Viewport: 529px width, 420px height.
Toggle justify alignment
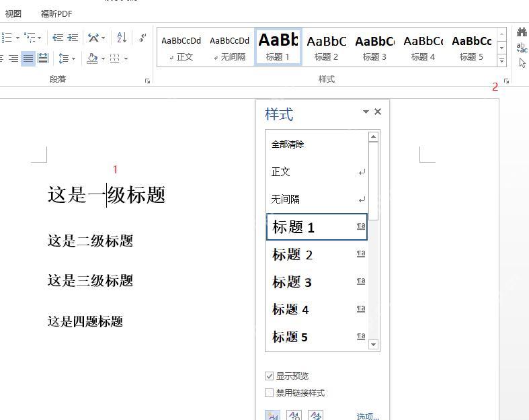click(x=28, y=58)
